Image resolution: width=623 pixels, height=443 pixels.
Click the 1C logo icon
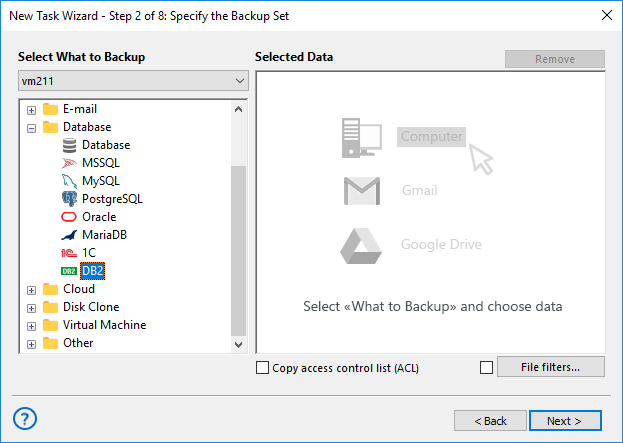(69, 253)
